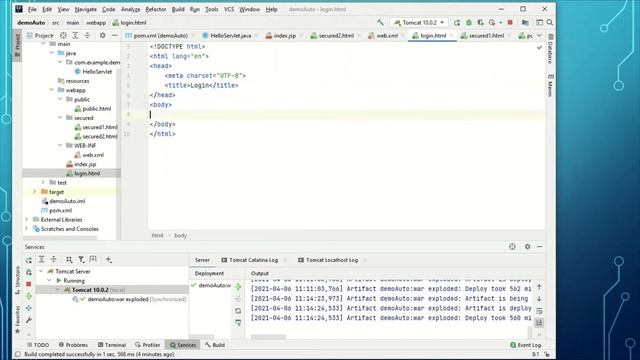Open the TODO tool window

(38, 345)
